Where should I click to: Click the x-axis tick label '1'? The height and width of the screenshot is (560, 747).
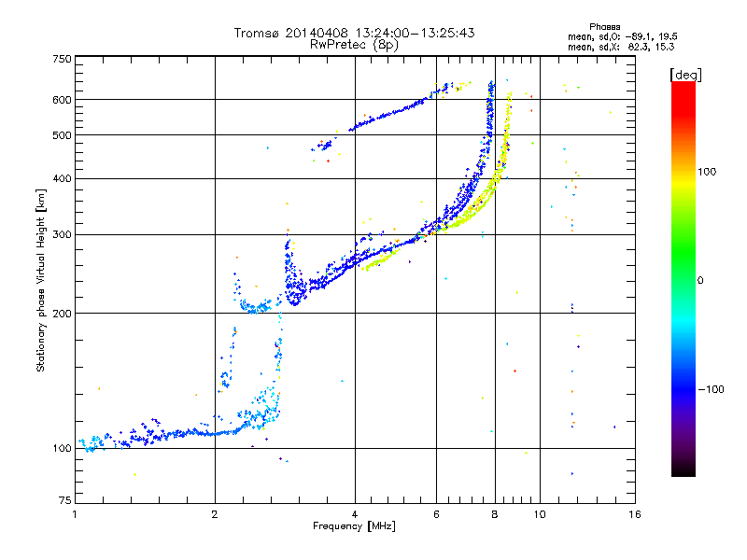click(75, 514)
